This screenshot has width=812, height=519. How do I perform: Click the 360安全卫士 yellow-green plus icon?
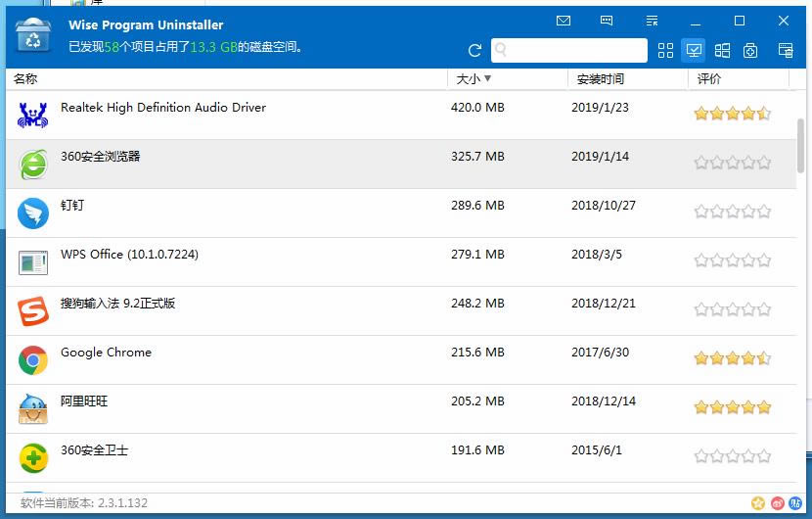click(x=33, y=458)
